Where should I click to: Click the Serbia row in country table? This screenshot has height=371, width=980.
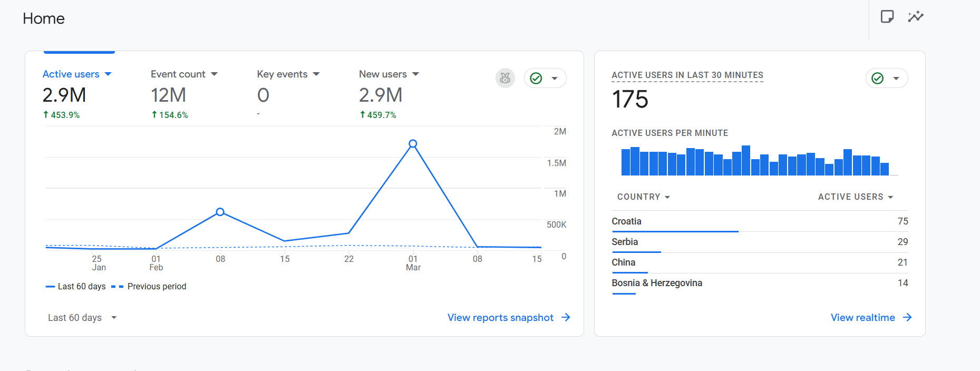[x=759, y=242]
